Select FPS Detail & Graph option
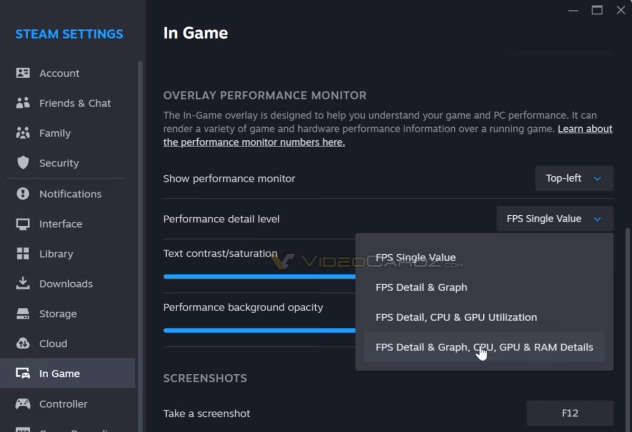The image size is (632, 432). (421, 288)
